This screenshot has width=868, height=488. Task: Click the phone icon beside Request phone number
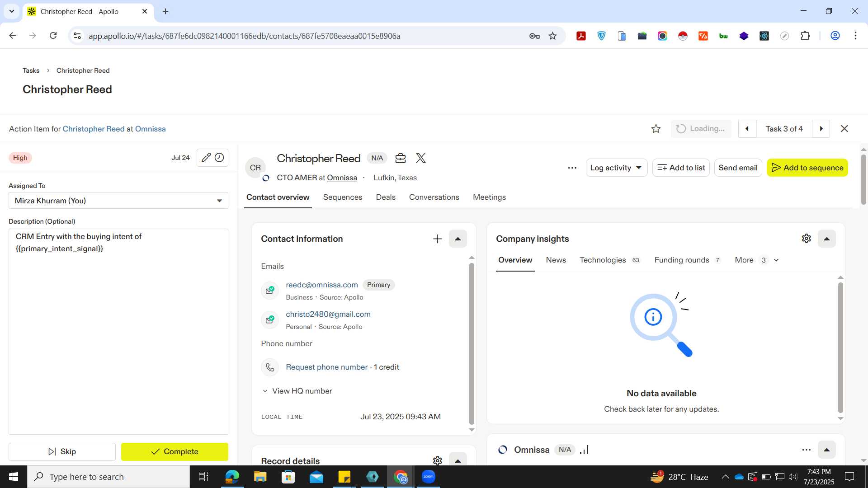[270, 367]
